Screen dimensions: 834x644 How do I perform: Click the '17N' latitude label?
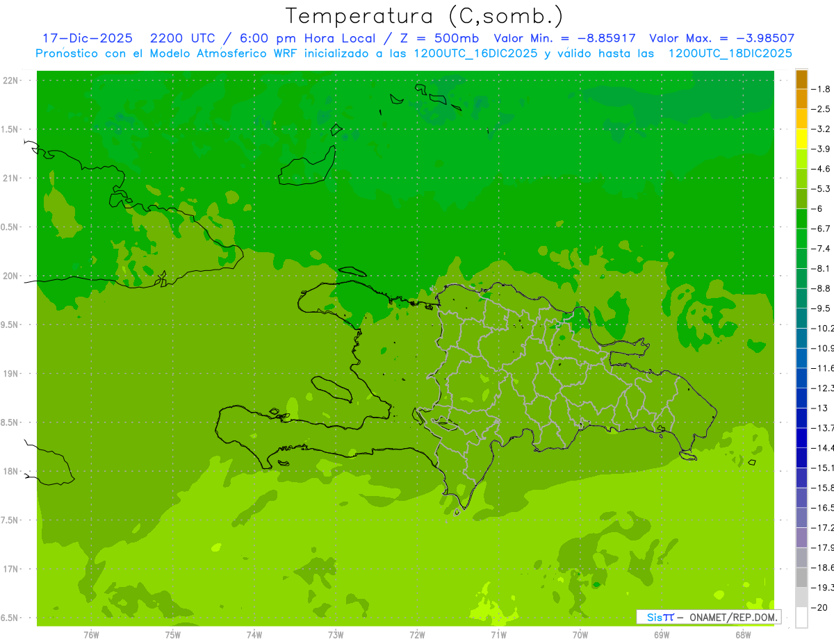[x=10, y=569]
